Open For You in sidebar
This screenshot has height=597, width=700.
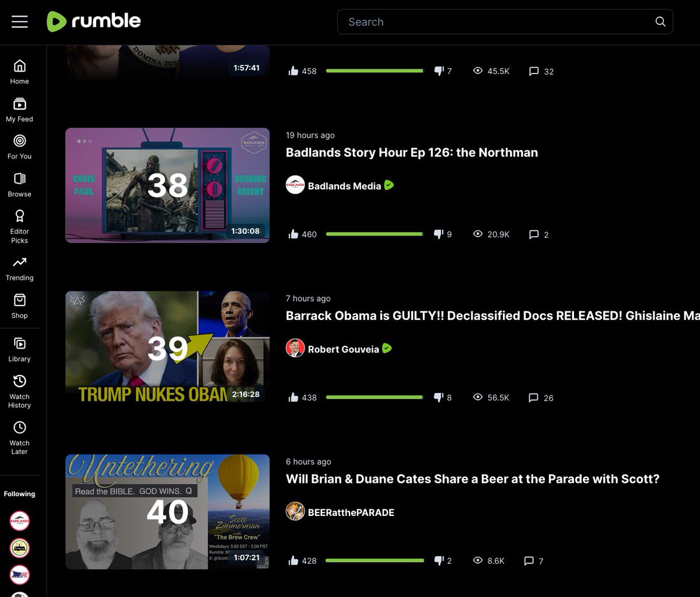[19, 147]
